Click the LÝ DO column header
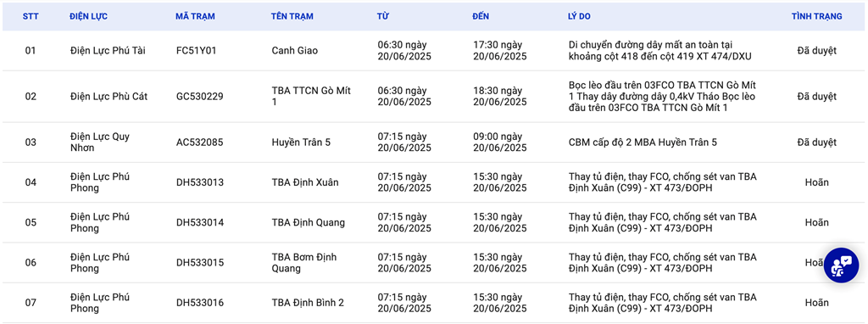 579,17
